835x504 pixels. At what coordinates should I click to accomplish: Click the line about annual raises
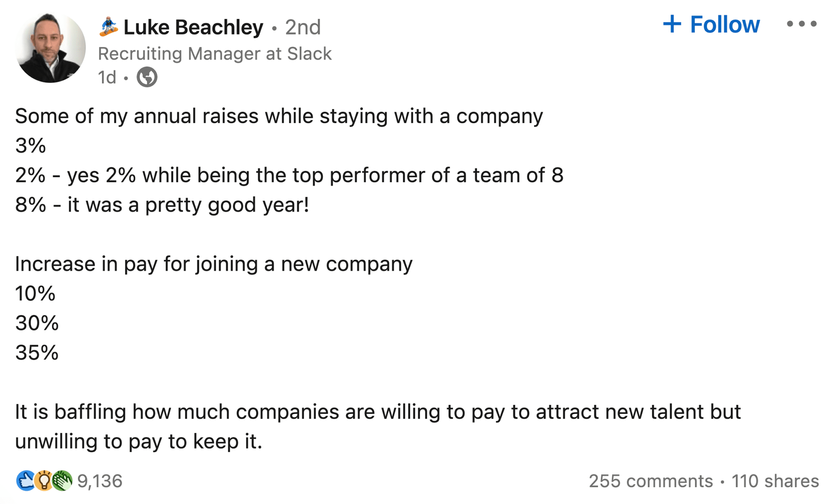click(279, 116)
